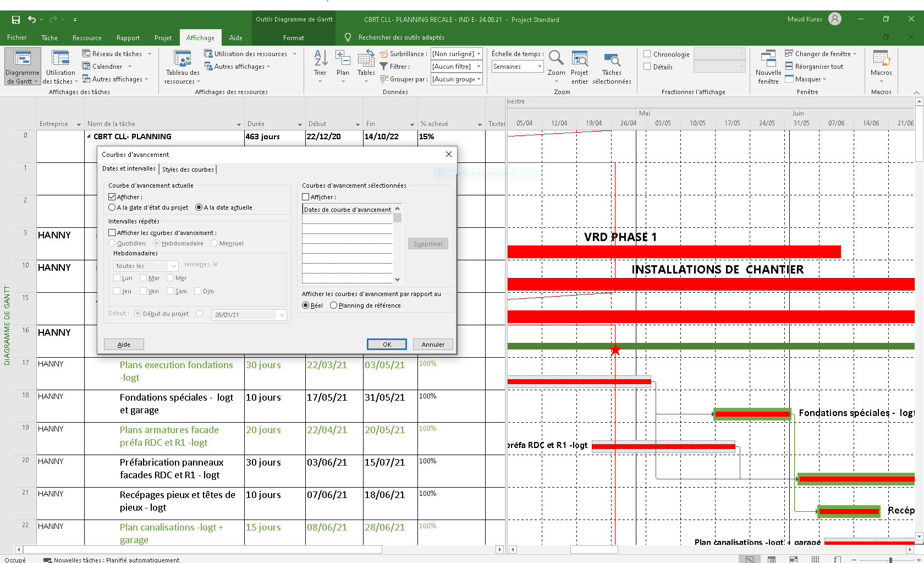Click Changer de fenêtre
This screenshot has width=924, height=563.
point(821,54)
